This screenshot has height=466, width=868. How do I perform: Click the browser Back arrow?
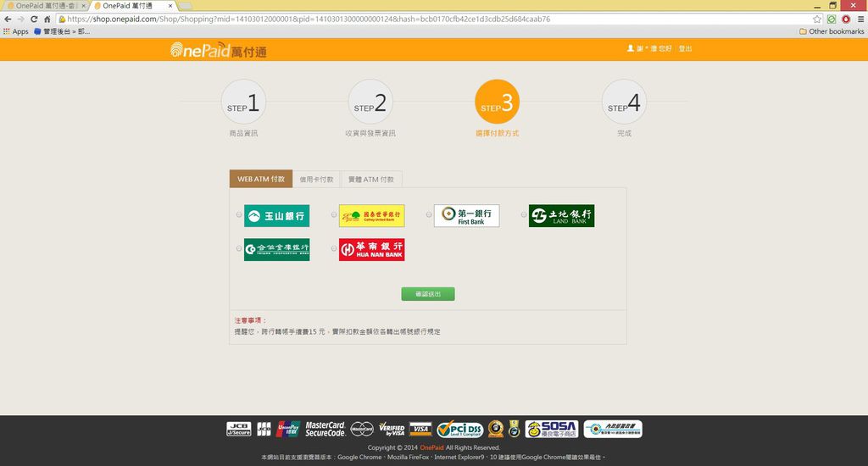coord(8,19)
